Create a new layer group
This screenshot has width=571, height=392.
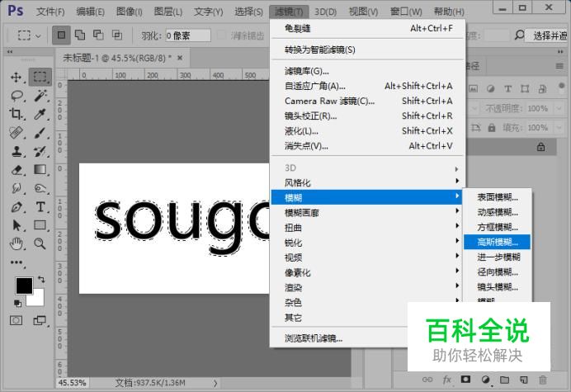click(x=504, y=380)
